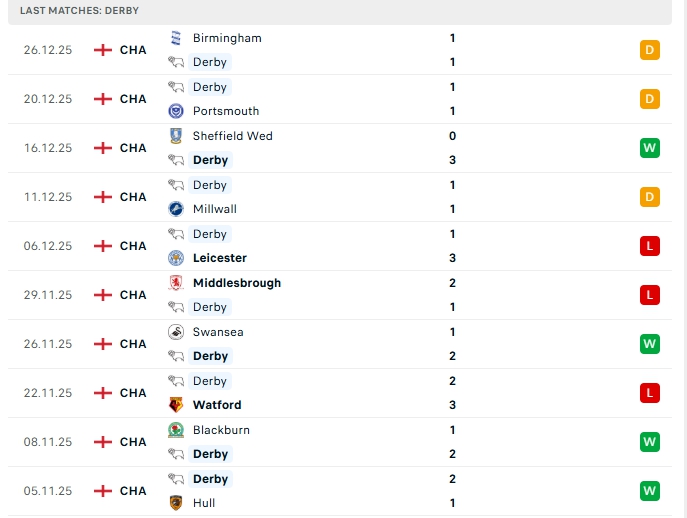Open the Leicester team link

click(220, 258)
